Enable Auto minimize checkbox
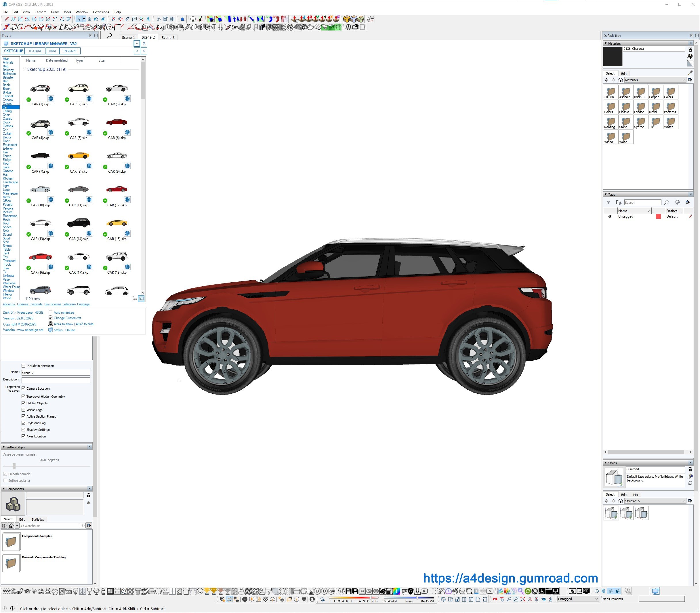700x613 pixels. 51,312
